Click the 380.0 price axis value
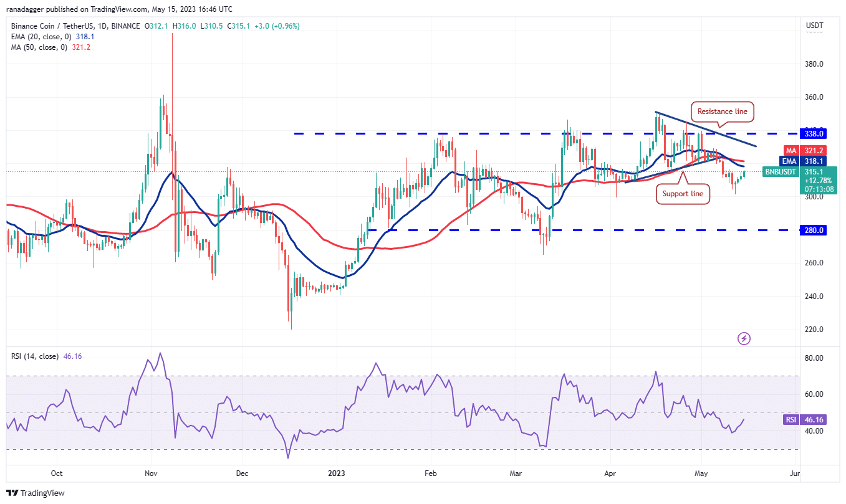The height and width of the screenshot is (504, 846). (815, 64)
